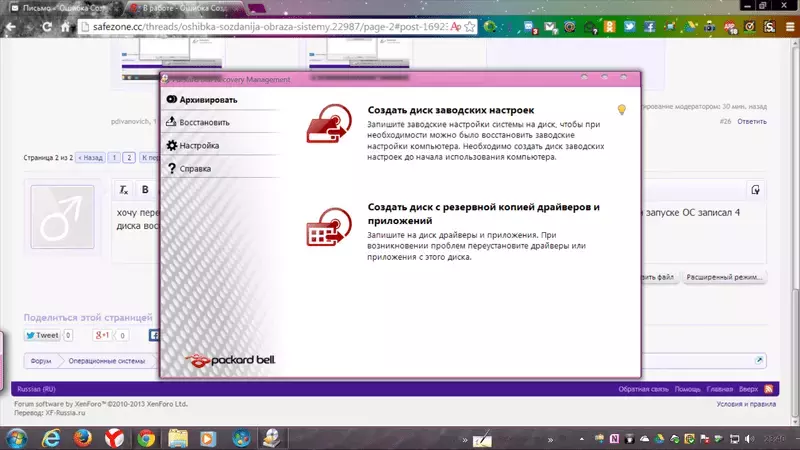Click Помощь footer link
Screen dimensions: 800x450
[x=687, y=389]
